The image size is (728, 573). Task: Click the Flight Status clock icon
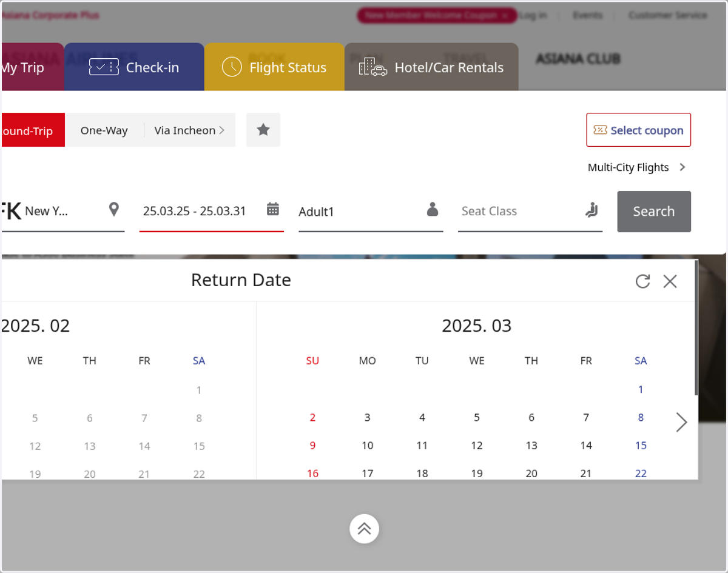pyautogui.click(x=232, y=67)
